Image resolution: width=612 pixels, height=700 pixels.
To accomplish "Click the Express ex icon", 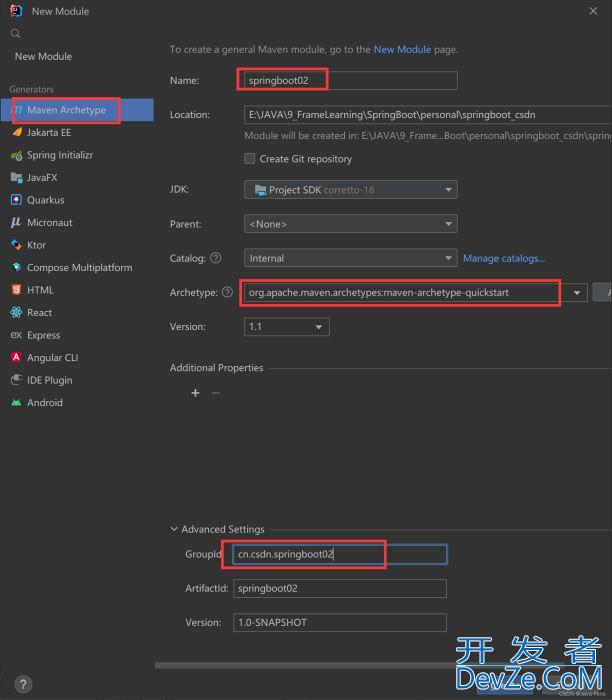I will [17, 335].
